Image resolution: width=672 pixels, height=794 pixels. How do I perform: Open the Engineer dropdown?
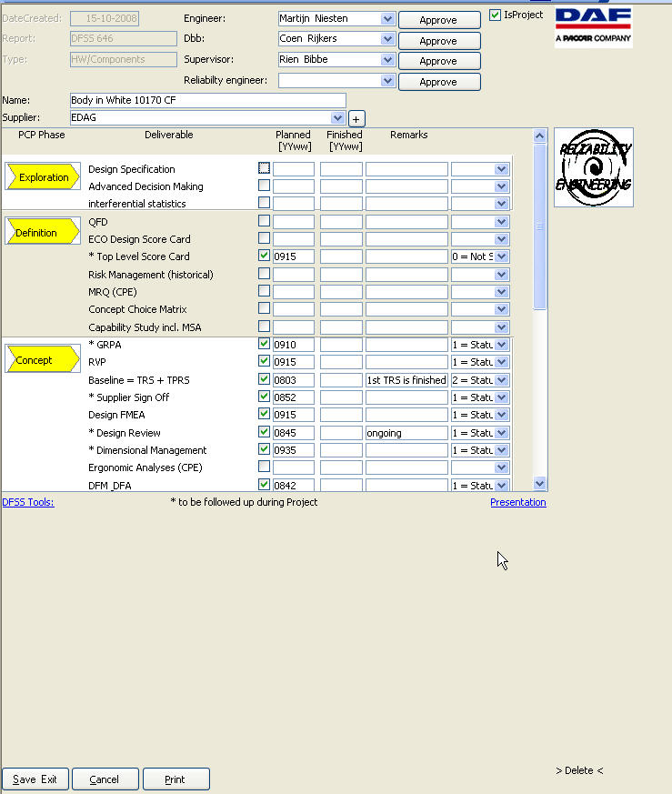pyautogui.click(x=387, y=19)
